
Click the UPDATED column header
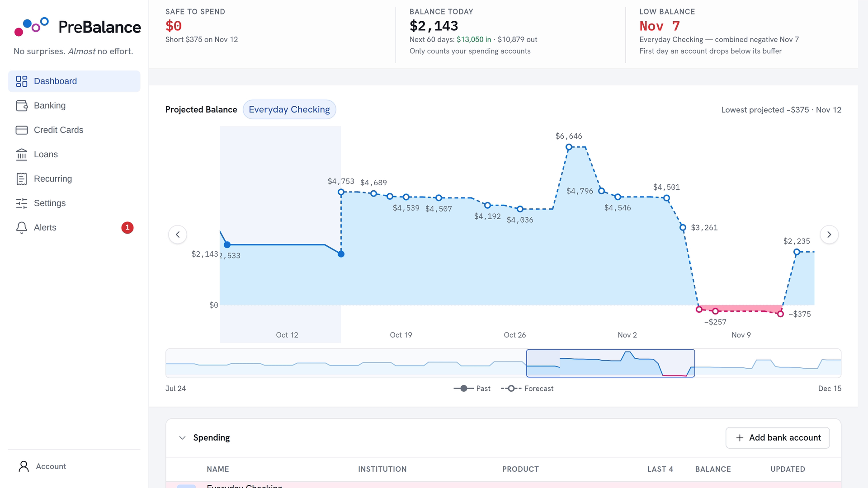click(788, 469)
